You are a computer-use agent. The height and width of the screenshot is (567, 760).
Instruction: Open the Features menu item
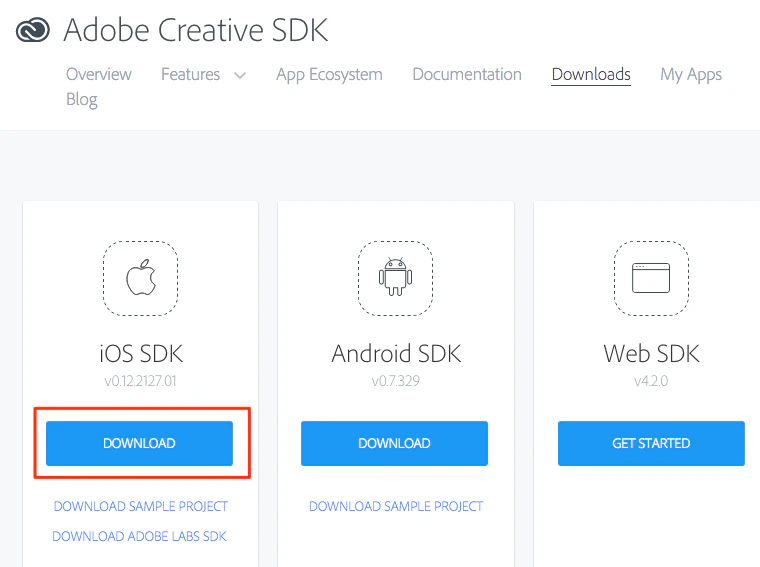(190, 74)
